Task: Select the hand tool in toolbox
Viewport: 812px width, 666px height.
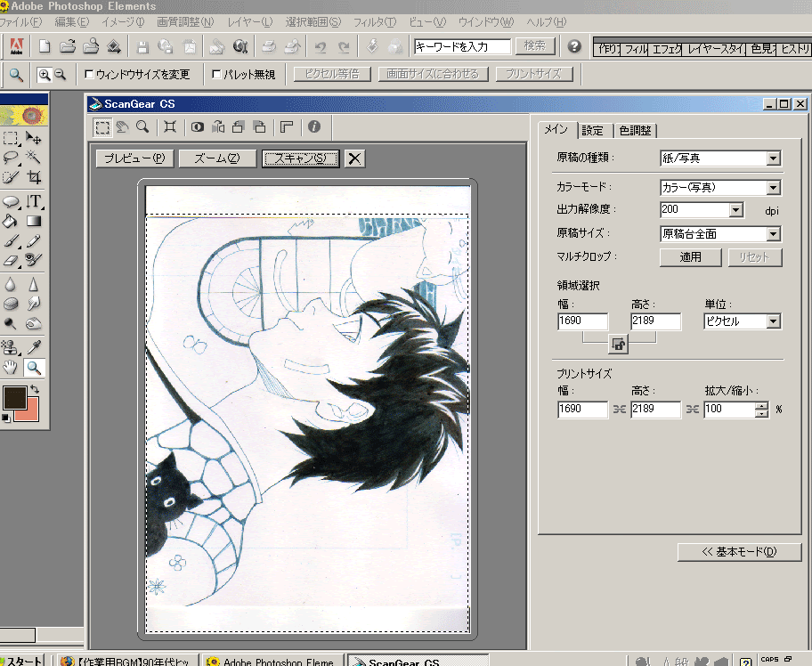Action: click(x=11, y=368)
